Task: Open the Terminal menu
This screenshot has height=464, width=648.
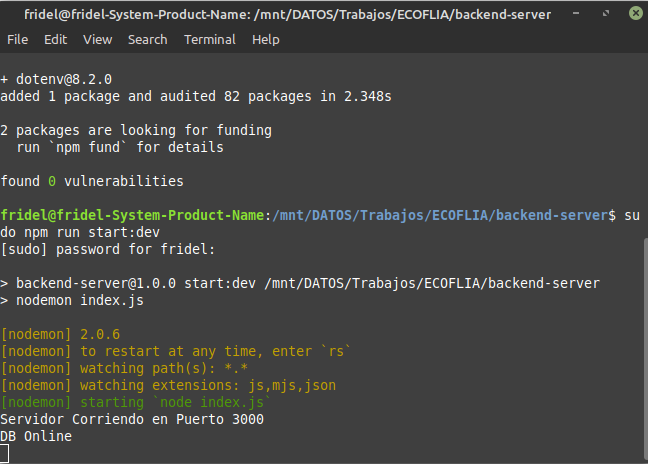Action: pyautogui.click(x=210, y=40)
